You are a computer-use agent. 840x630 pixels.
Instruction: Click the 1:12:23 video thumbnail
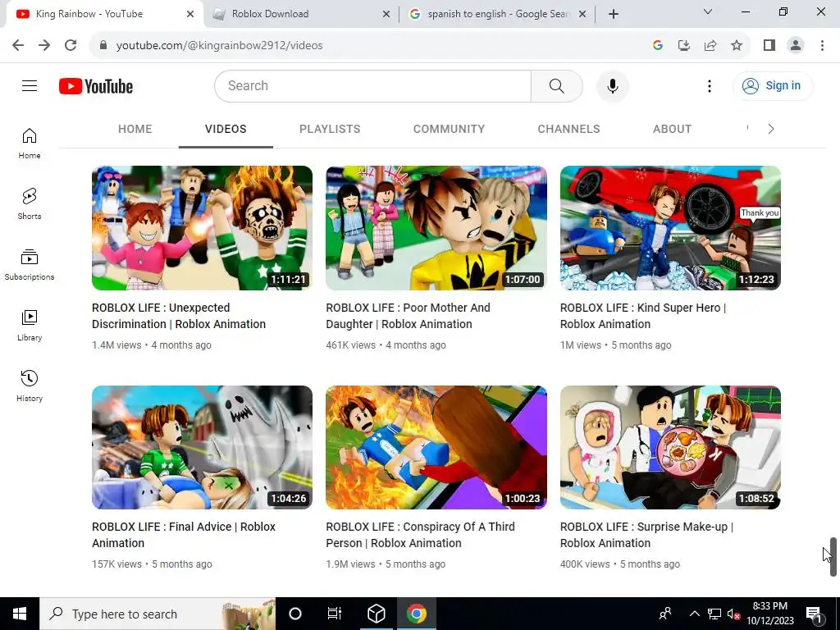[670, 228]
